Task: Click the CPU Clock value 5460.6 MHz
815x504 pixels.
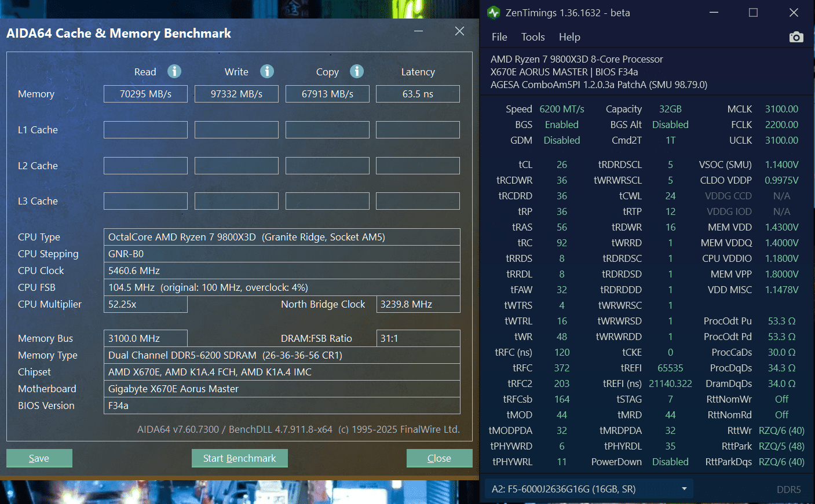Action: point(282,271)
